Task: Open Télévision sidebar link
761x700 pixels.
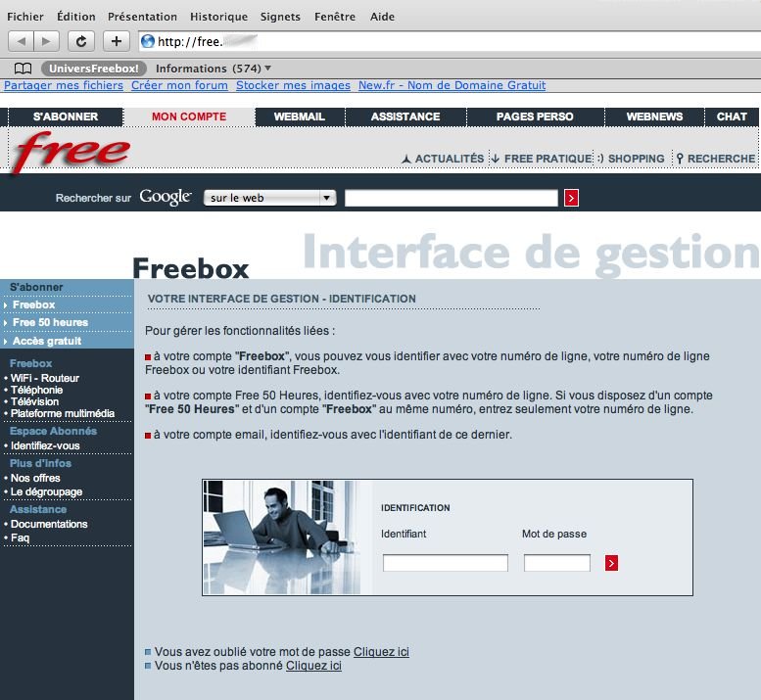Action: pos(34,401)
